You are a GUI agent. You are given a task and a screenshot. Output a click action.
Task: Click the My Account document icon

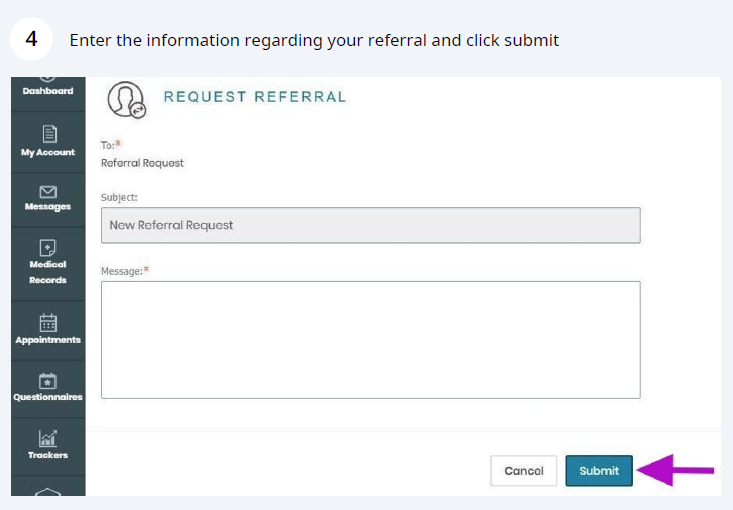click(x=48, y=133)
